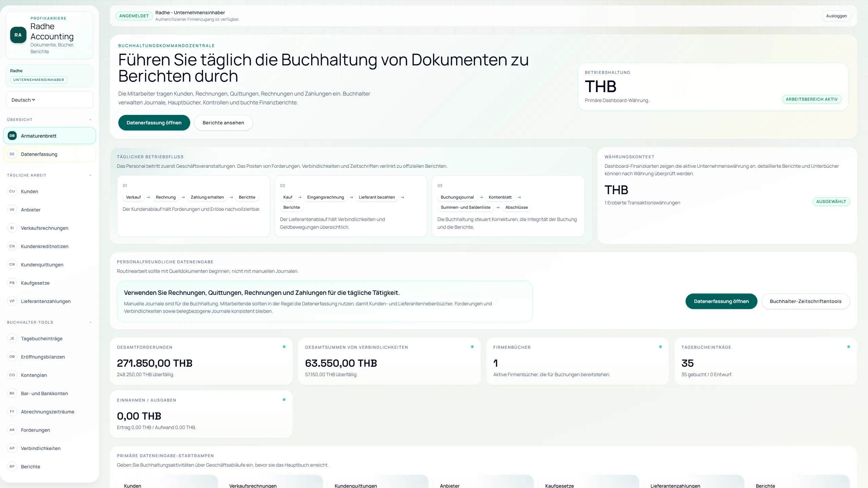Click the Tagebucheinträge stats card
The image size is (868, 488).
point(766,361)
